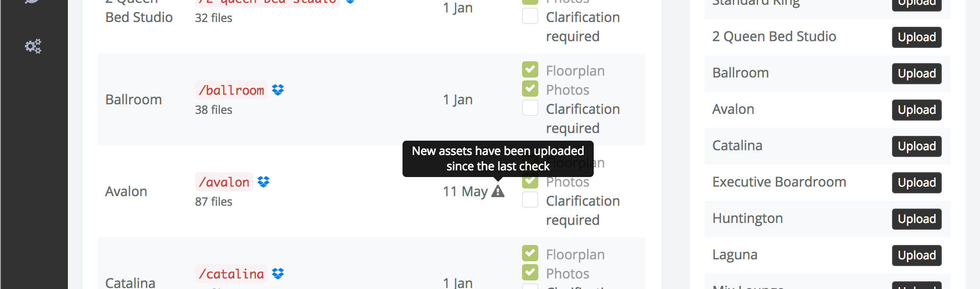Check Clarification required for Avalon
The height and width of the screenshot is (289, 980).
point(530,200)
